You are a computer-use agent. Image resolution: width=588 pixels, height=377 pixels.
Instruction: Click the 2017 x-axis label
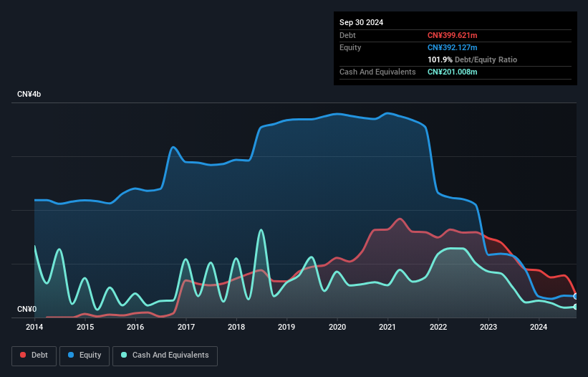point(186,327)
